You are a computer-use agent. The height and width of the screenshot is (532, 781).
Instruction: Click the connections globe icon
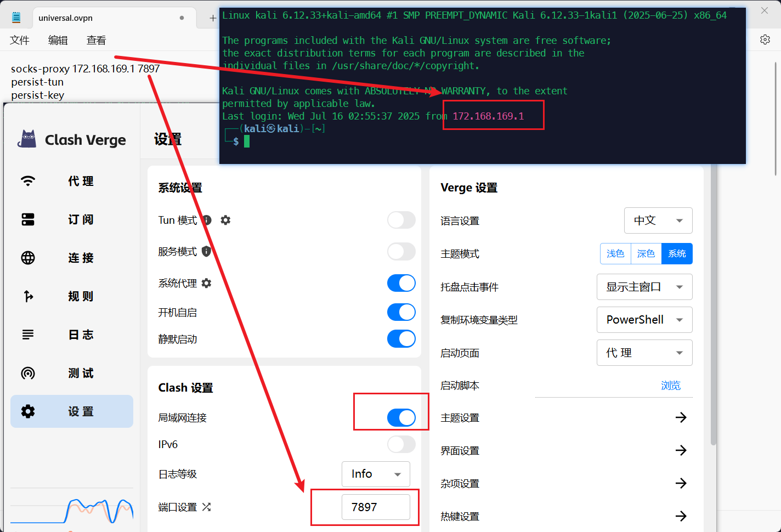tap(28, 258)
